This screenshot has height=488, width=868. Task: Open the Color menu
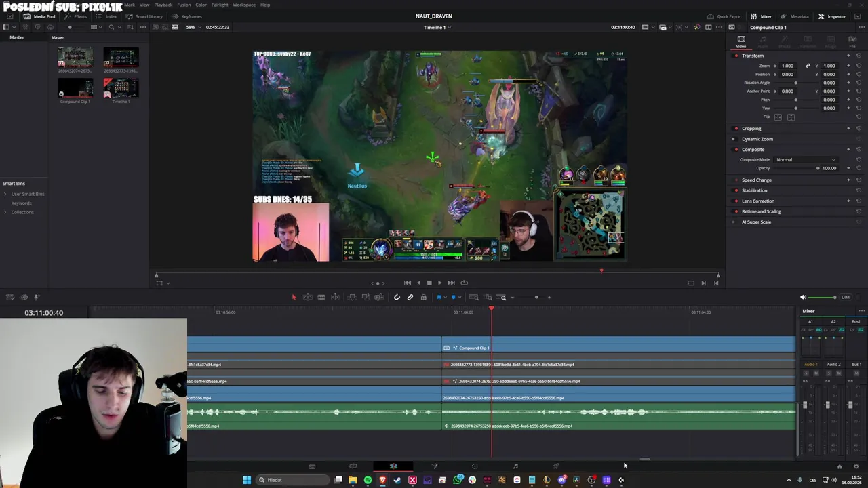[201, 5]
